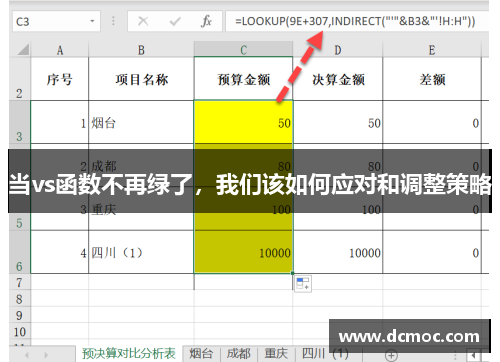This screenshot has width=500, height=362.
Task: Select cell A3 with serial number 1
Action: (60, 122)
